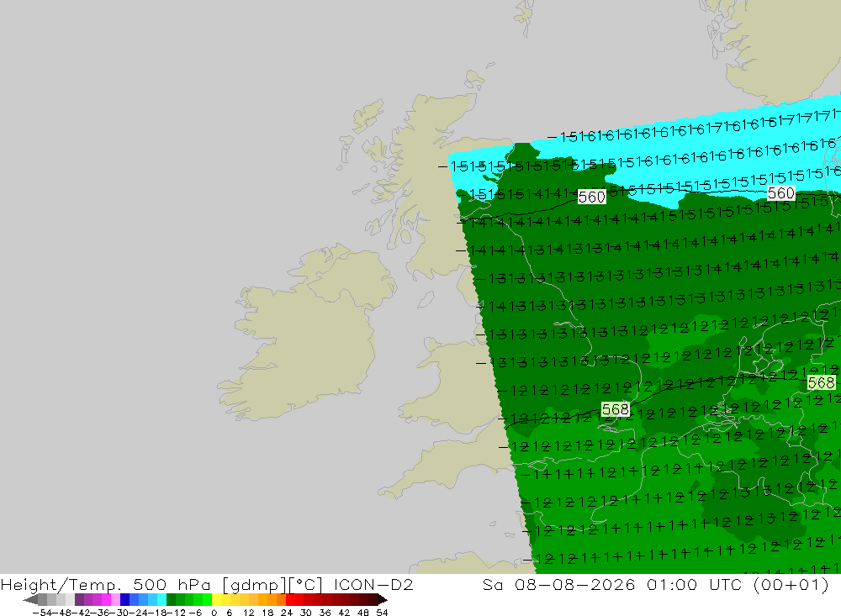Click the '24' value on the color scale

tap(287, 613)
